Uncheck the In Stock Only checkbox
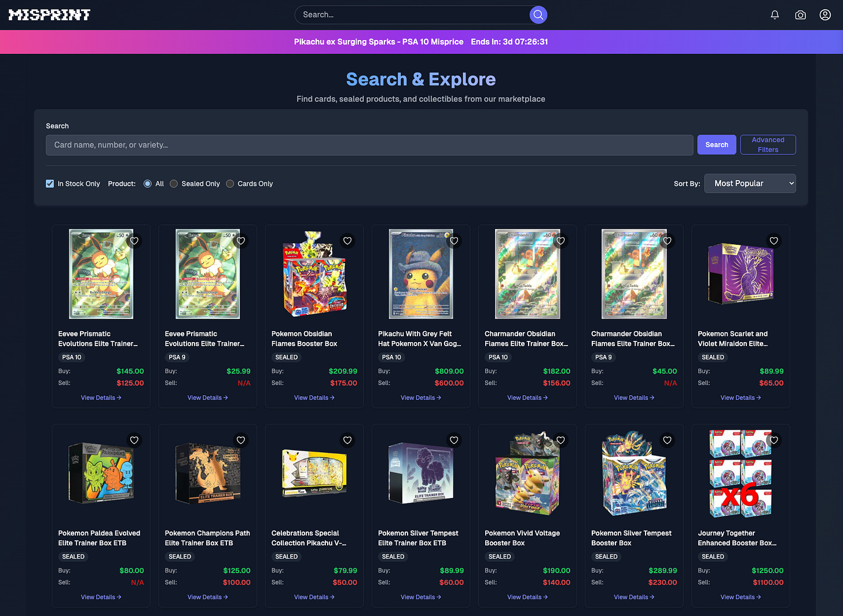This screenshot has height=616, width=843. coord(50,184)
